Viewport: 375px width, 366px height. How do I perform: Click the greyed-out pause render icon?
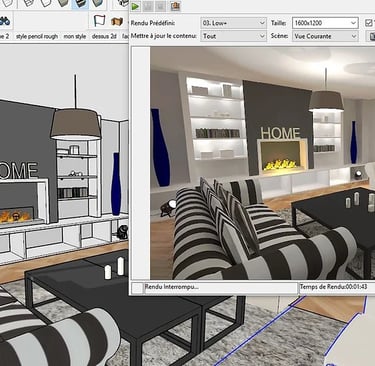pos(148,6)
